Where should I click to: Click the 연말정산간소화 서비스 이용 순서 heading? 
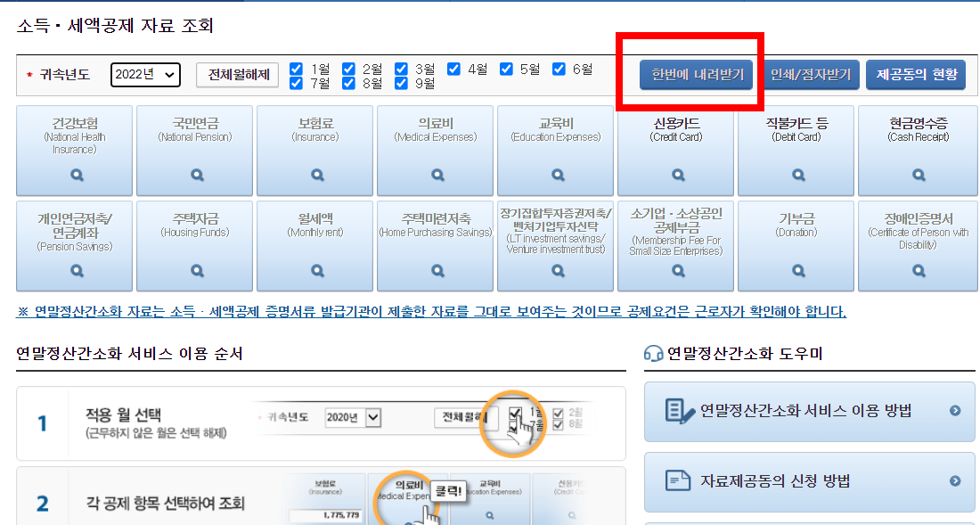(x=129, y=354)
